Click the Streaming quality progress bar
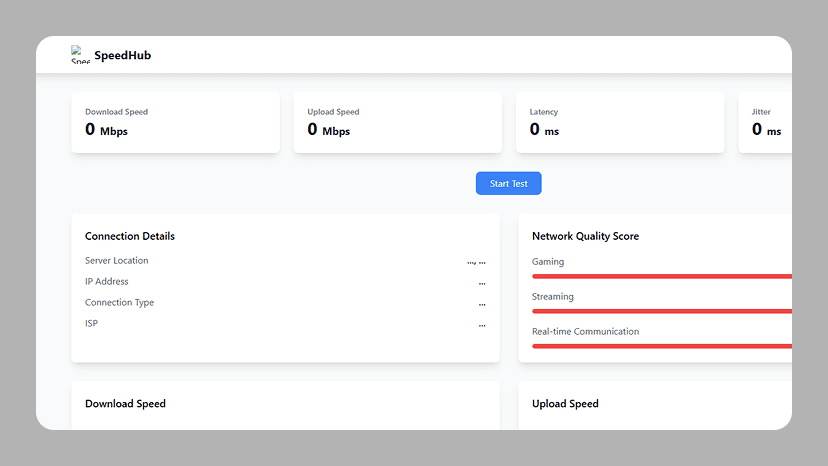The image size is (828, 466). pyautogui.click(x=662, y=311)
